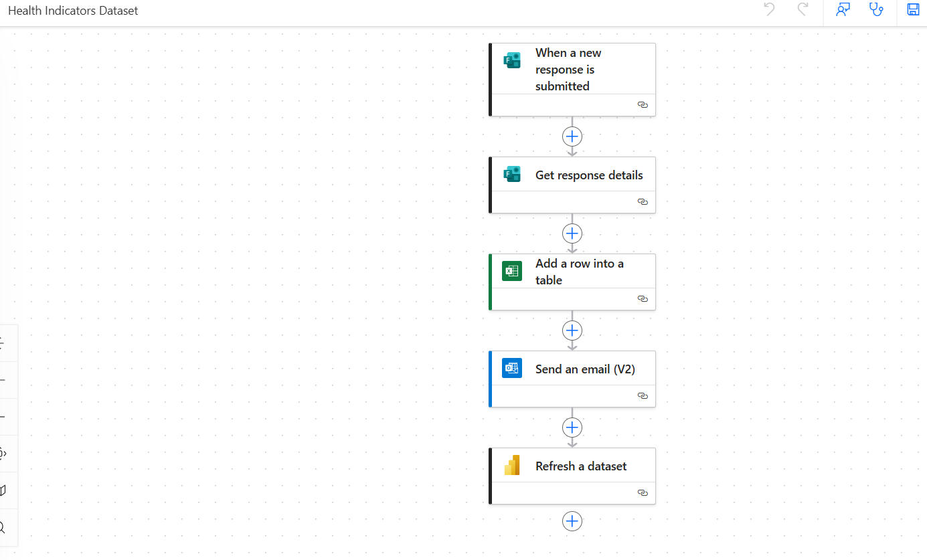Click the Forms icon on Get response details

[x=512, y=175]
